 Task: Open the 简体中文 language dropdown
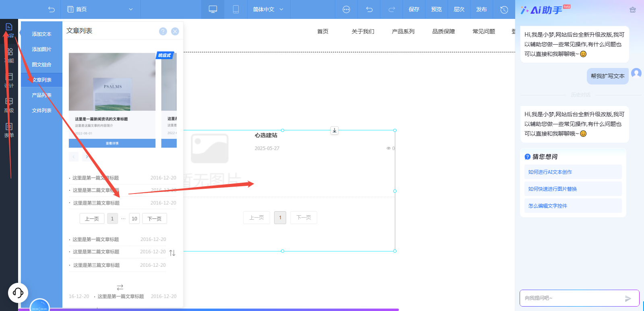(268, 9)
